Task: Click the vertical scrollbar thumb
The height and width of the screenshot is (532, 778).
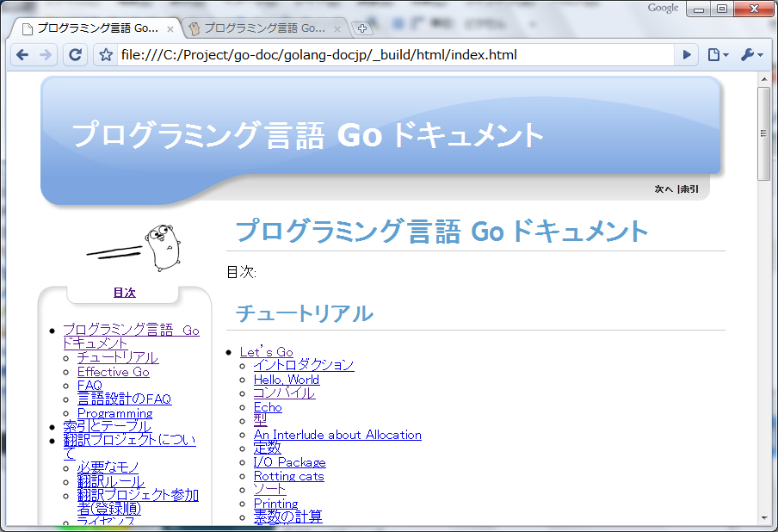Action: [x=763, y=134]
